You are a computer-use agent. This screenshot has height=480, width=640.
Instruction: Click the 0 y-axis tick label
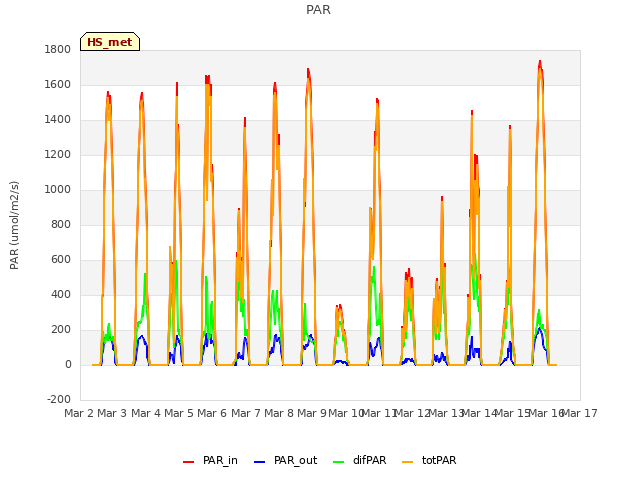[68, 365]
